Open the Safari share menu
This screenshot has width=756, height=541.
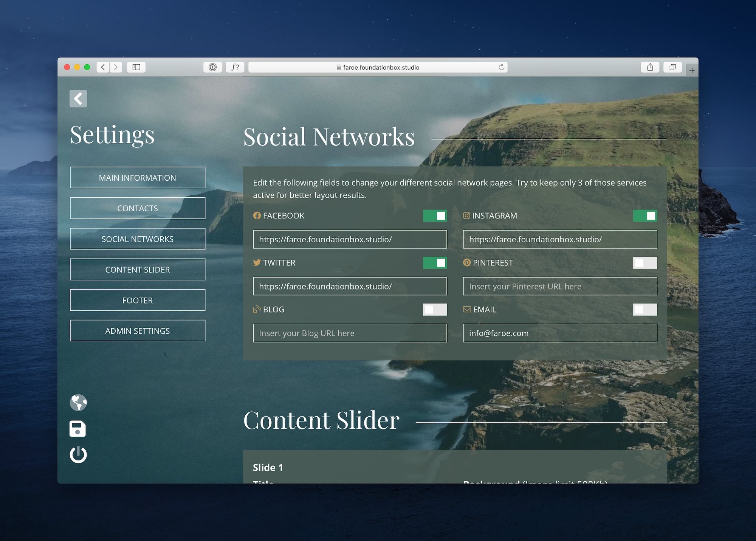pos(650,67)
